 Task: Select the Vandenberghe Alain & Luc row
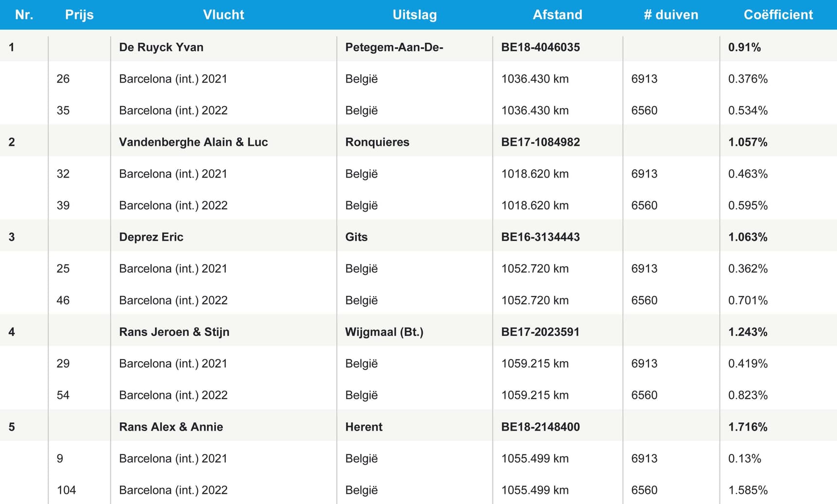click(x=193, y=142)
